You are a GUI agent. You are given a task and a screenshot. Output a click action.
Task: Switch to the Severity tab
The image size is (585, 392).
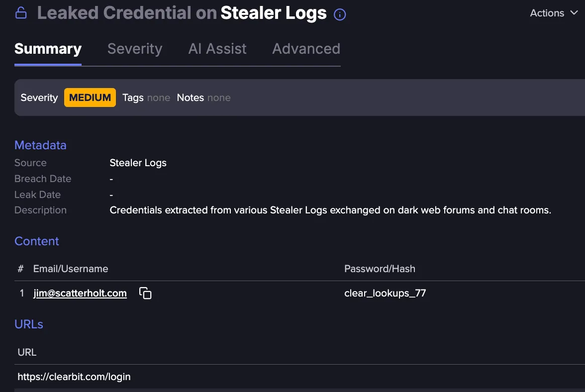[x=135, y=49]
